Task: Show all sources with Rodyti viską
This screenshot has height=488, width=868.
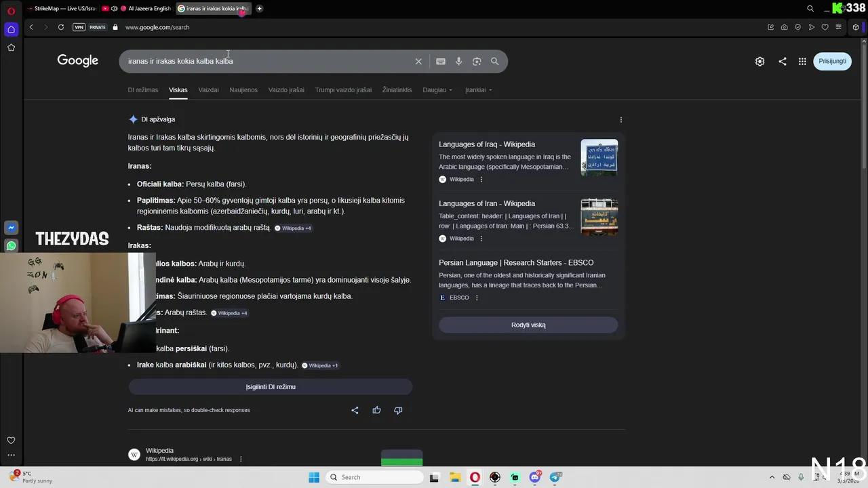Action: coord(528,325)
